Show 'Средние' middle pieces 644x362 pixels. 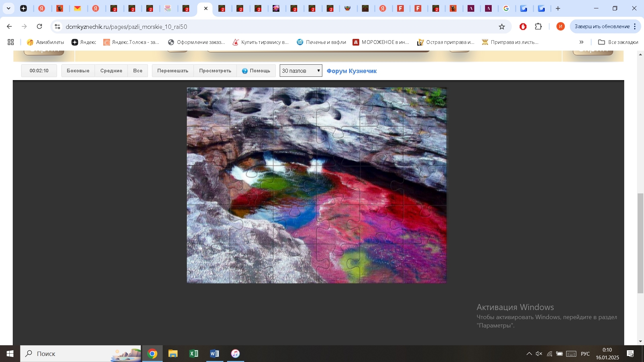(x=111, y=71)
